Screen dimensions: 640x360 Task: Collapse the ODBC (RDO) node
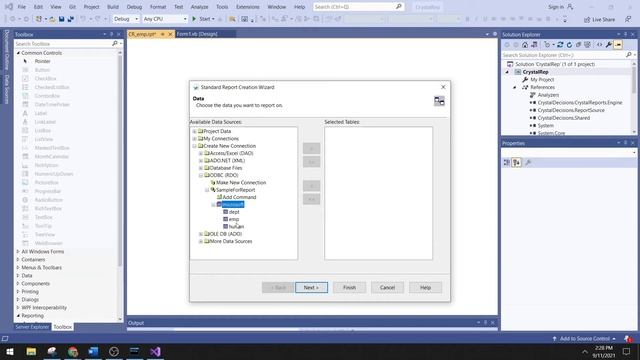201,176
